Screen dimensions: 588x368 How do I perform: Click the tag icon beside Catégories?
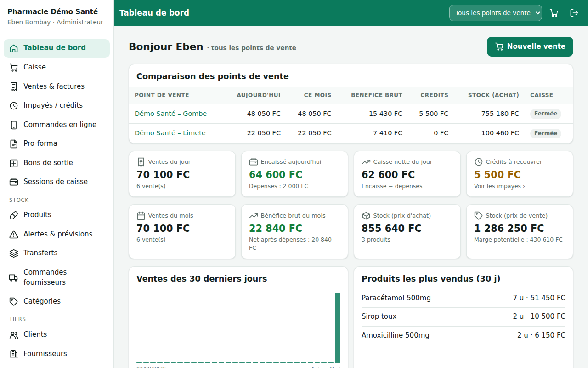14,301
